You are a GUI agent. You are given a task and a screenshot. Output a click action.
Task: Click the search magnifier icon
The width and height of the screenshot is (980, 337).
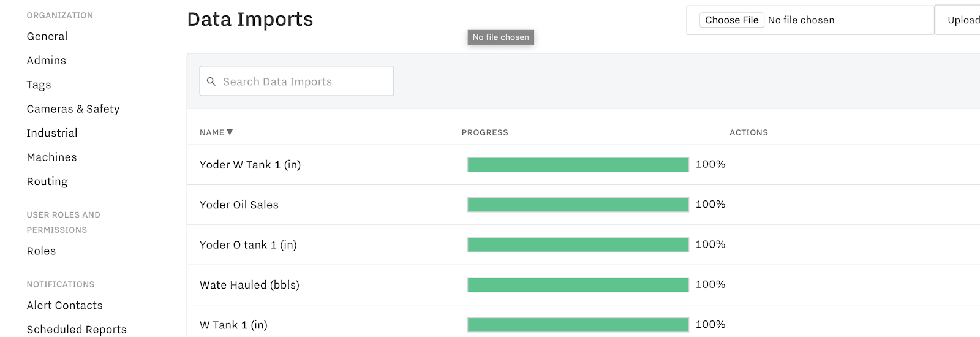211,81
